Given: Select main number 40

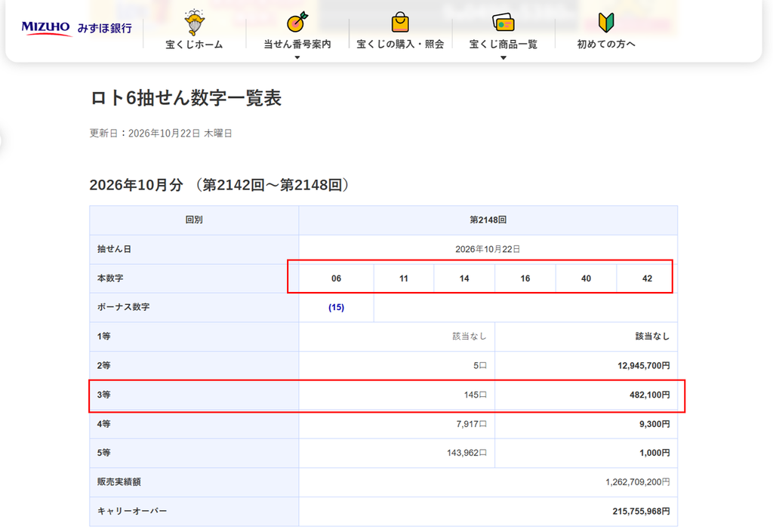Looking at the screenshot, I should pyautogui.click(x=586, y=278).
